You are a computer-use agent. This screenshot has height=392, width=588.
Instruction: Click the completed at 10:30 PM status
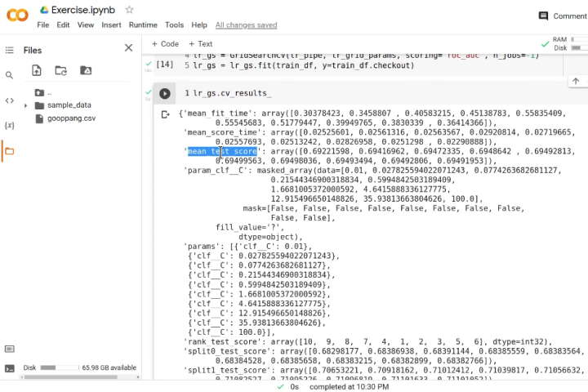point(349,387)
